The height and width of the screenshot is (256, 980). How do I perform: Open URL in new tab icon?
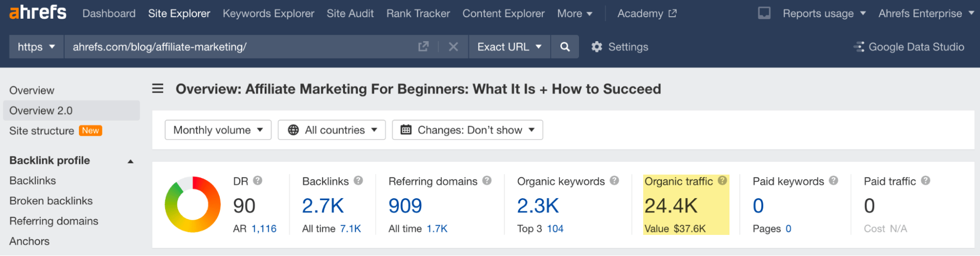coord(423,47)
